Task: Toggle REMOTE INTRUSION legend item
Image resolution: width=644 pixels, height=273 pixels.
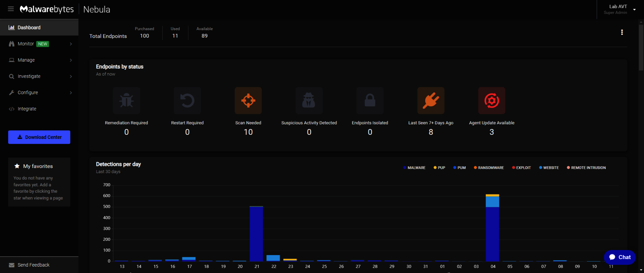Action: (586, 168)
